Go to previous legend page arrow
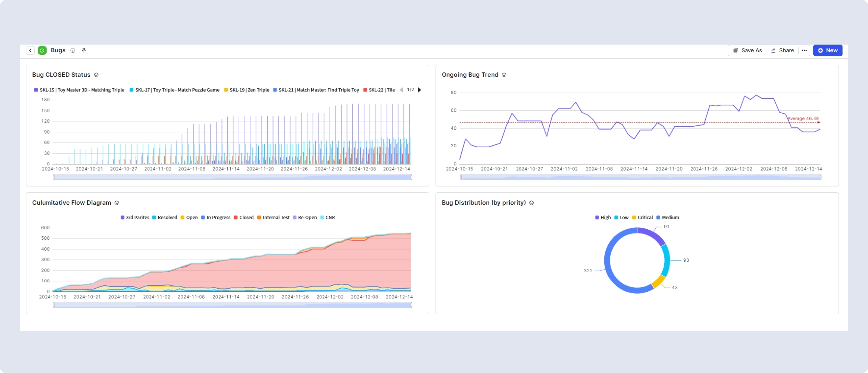 pyautogui.click(x=401, y=90)
